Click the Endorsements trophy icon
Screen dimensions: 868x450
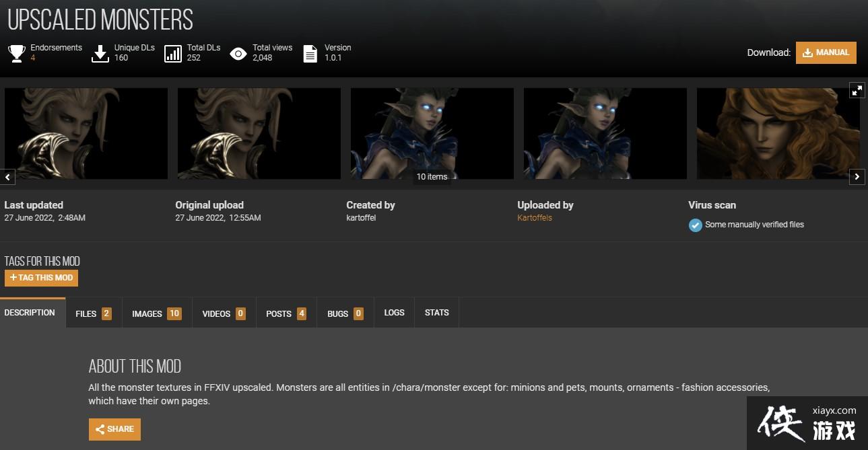17,53
